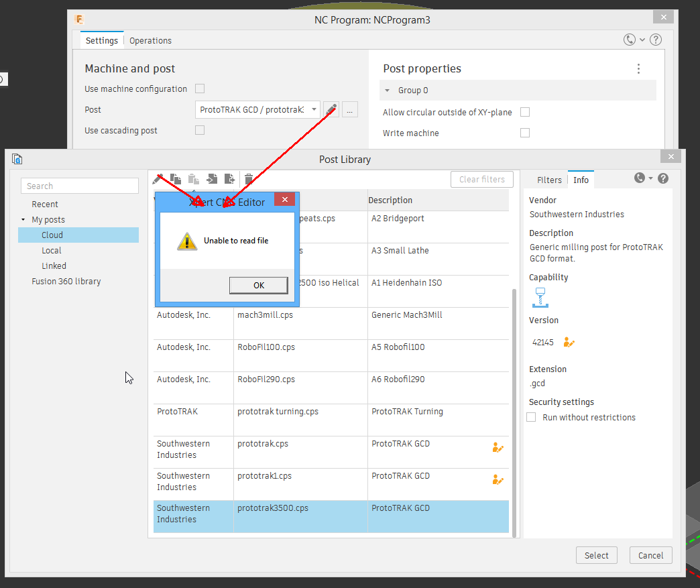Open the Filters tab
Screen dimensions: 700x588
click(549, 180)
